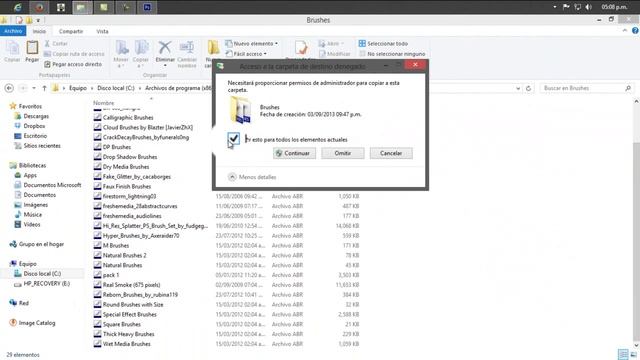Image resolution: width=640 pixels, height=360 pixels.
Task: Click the Help question mark icon
Action: click(x=635, y=31)
